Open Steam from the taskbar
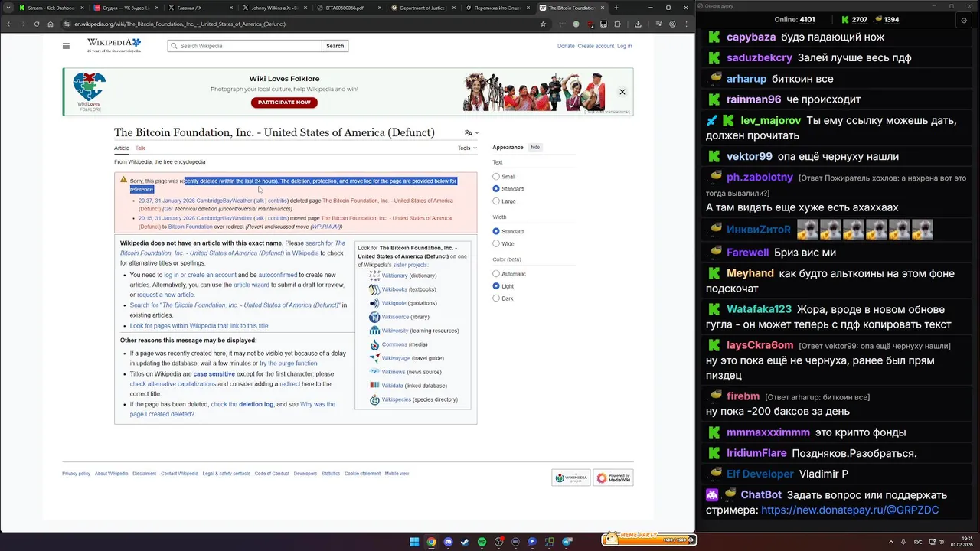The image size is (980, 551). pyautogui.click(x=465, y=542)
